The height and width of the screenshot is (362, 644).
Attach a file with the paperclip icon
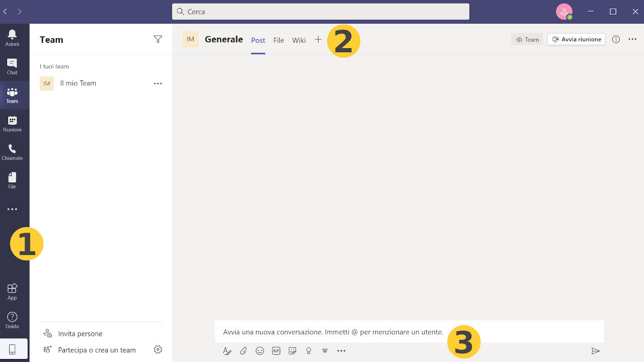coord(244,351)
